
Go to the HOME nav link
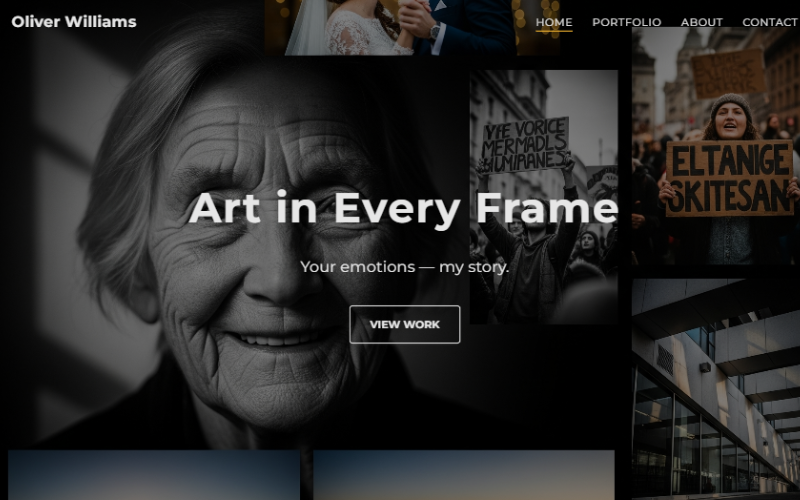click(554, 22)
